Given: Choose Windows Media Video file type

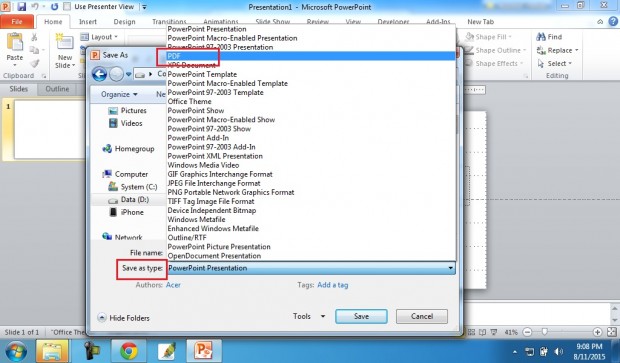Looking at the screenshot, I should (311, 165).
